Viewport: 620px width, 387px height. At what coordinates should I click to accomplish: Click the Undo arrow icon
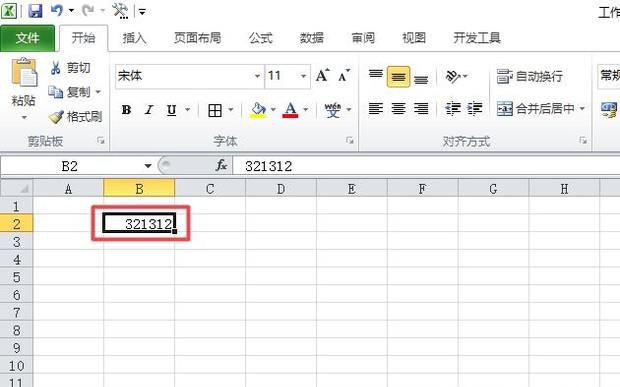click(x=57, y=11)
